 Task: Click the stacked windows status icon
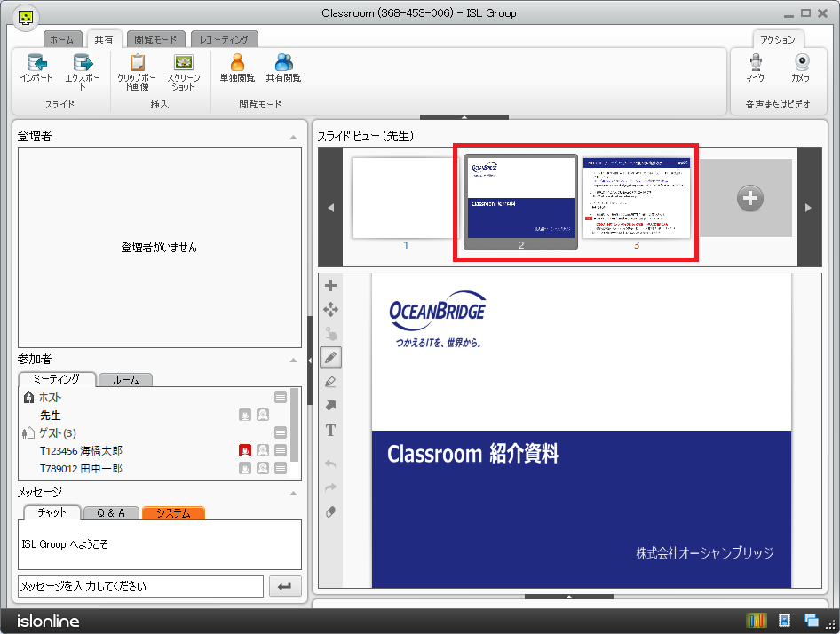[811, 620]
